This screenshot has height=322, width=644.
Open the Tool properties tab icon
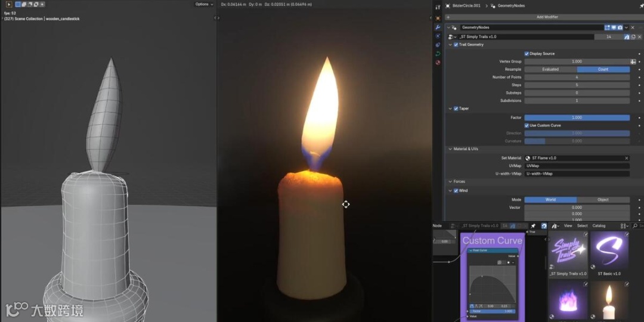click(438, 7)
